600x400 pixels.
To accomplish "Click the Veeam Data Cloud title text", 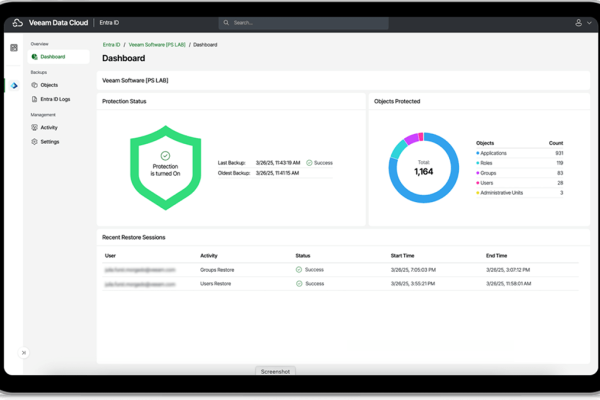I will [x=59, y=23].
